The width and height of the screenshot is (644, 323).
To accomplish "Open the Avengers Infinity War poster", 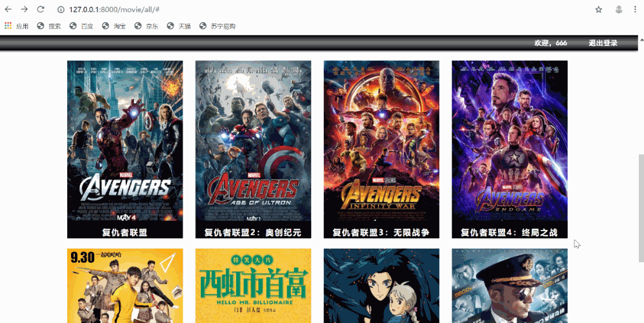I will pos(381,141).
